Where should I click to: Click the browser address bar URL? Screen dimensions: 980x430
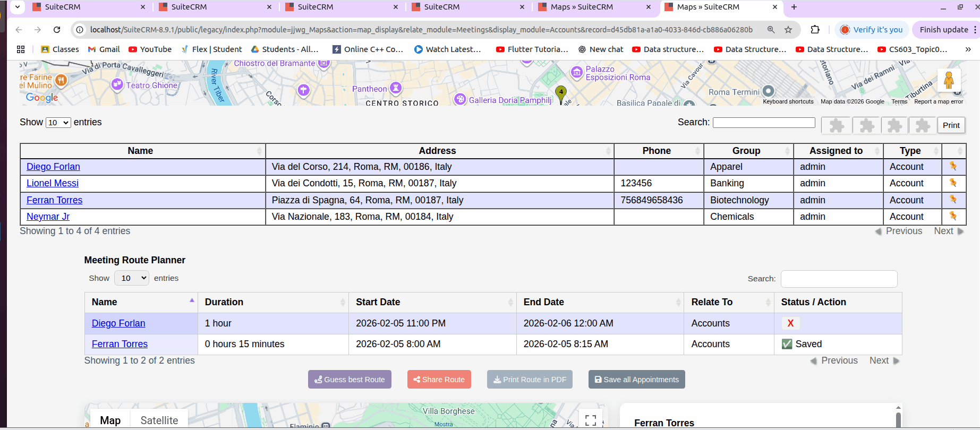pyautogui.click(x=421, y=30)
